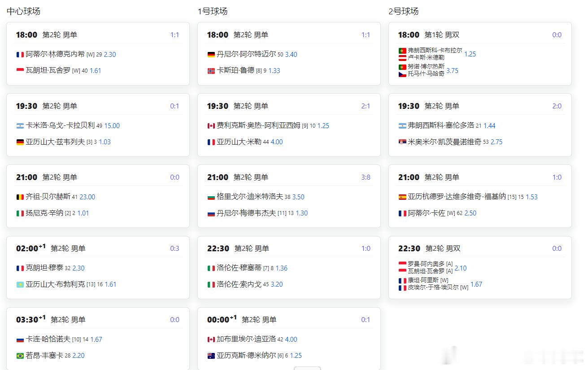Viewport: 588px width, 370px height.
Task: Click the 3:8 head-to-head score
Action: pyautogui.click(x=366, y=177)
